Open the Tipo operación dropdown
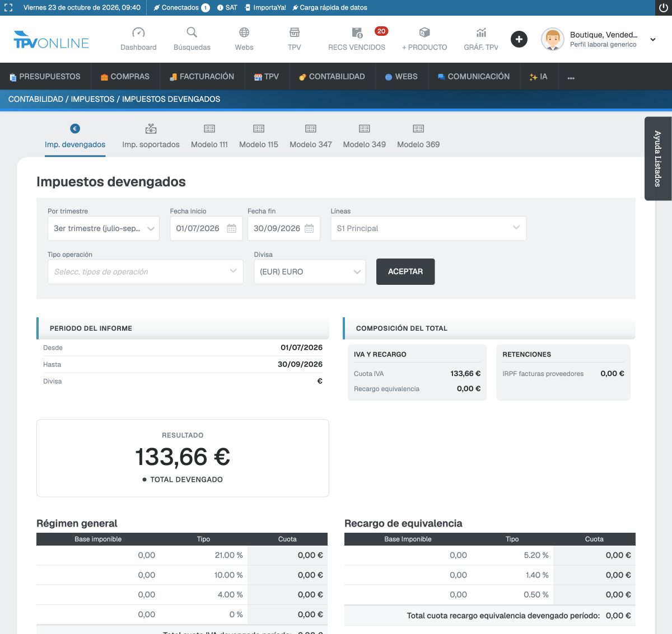672x634 pixels. coord(146,272)
